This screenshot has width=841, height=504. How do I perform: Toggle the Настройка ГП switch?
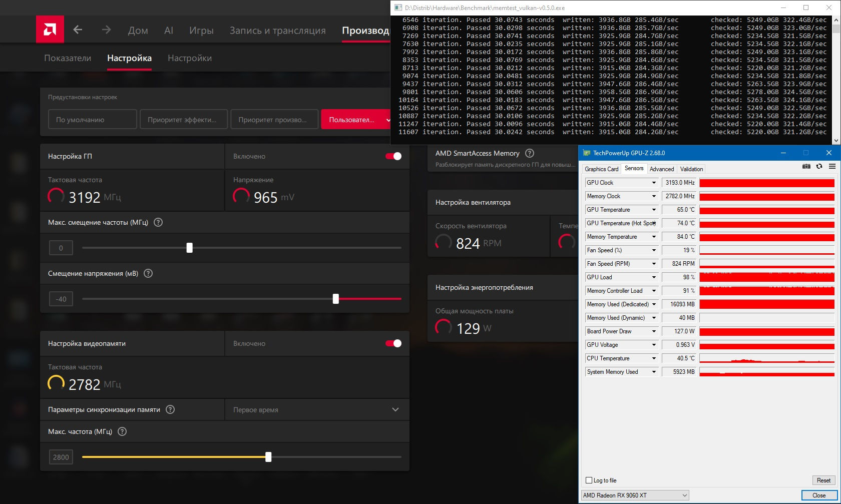[393, 156]
